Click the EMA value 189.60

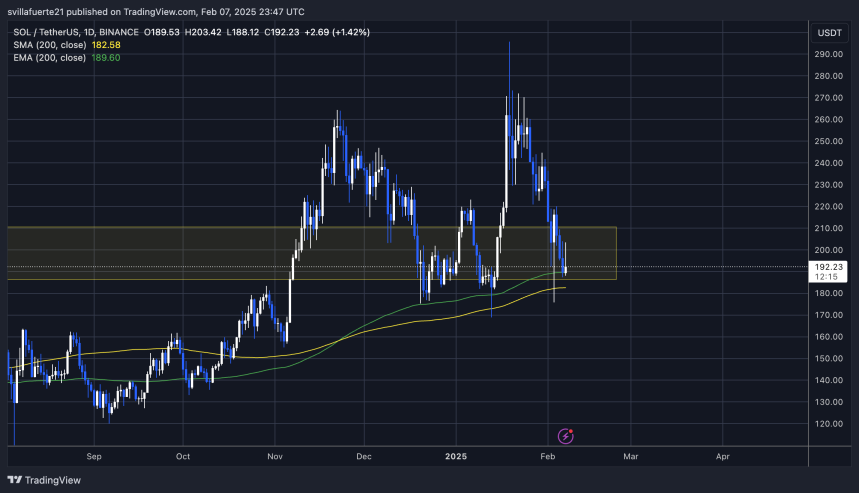click(106, 58)
